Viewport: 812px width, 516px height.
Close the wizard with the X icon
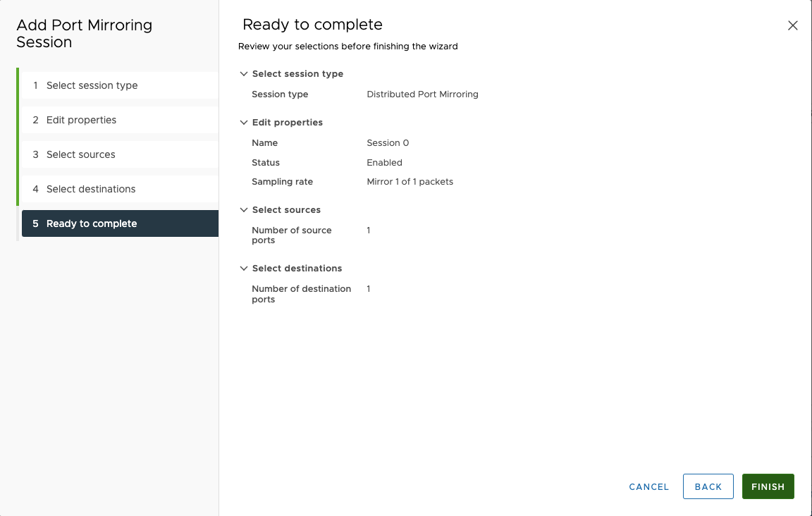[792, 25]
